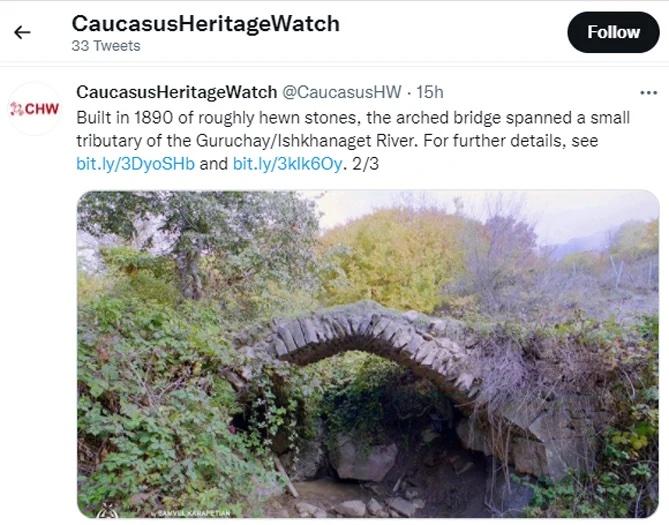Click the back arrow icon
669x525 pixels.
[x=22, y=32]
